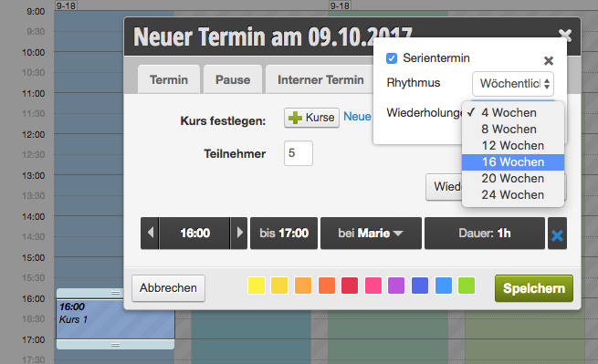Open the Rhythmus Wöchentlich dropdown
The image size is (598, 364).
tap(513, 83)
